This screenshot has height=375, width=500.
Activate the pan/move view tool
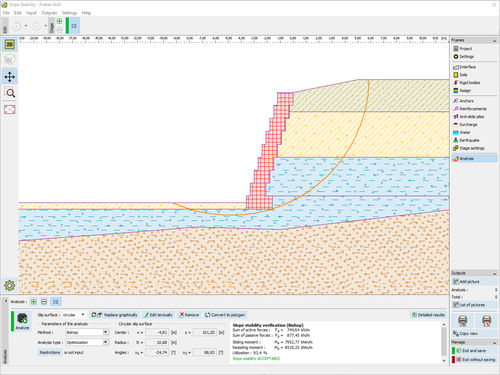(x=10, y=77)
